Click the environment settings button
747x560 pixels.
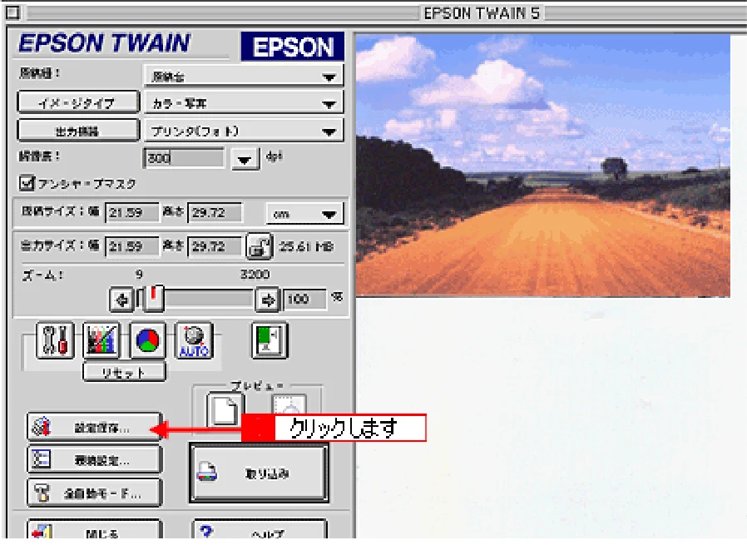(x=94, y=460)
